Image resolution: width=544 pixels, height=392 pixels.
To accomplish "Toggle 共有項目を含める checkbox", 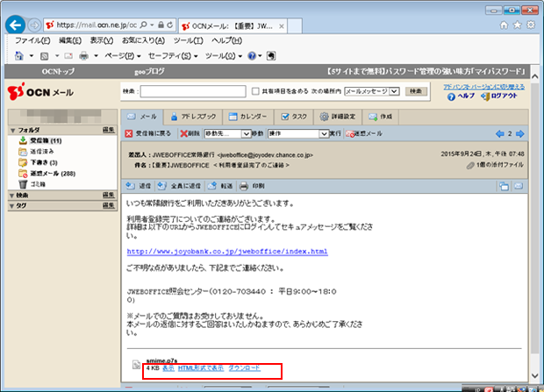I will pos(255,91).
